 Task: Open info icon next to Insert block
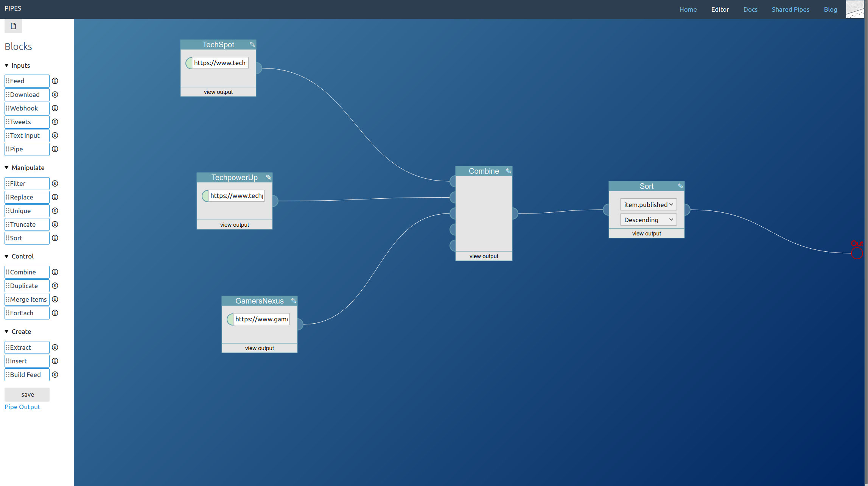tap(55, 361)
